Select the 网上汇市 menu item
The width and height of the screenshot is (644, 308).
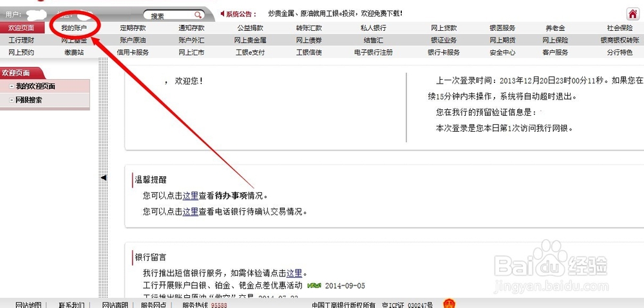pyautogui.click(x=191, y=53)
